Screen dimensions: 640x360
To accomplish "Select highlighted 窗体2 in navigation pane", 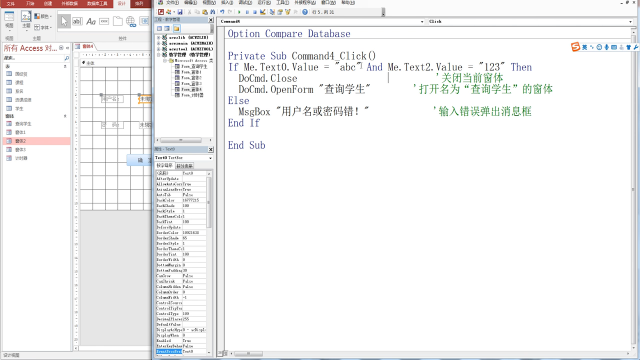I will (36, 141).
